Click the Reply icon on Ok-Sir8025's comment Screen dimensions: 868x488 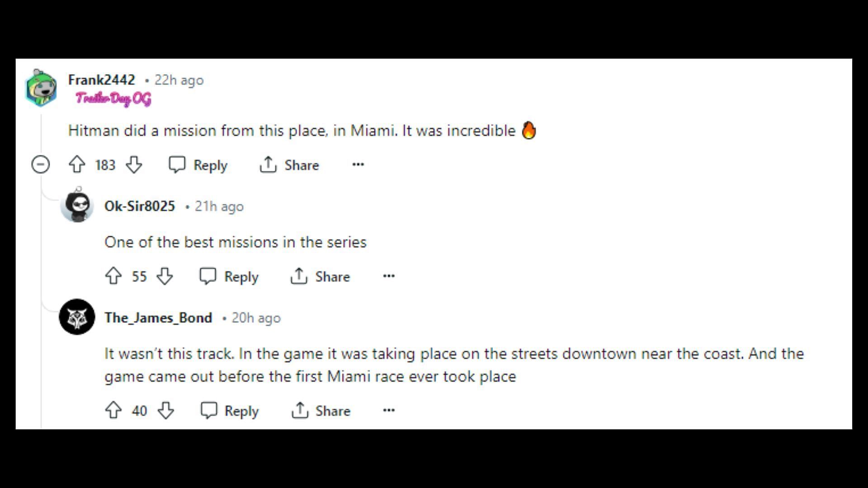(x=208, y=277)
